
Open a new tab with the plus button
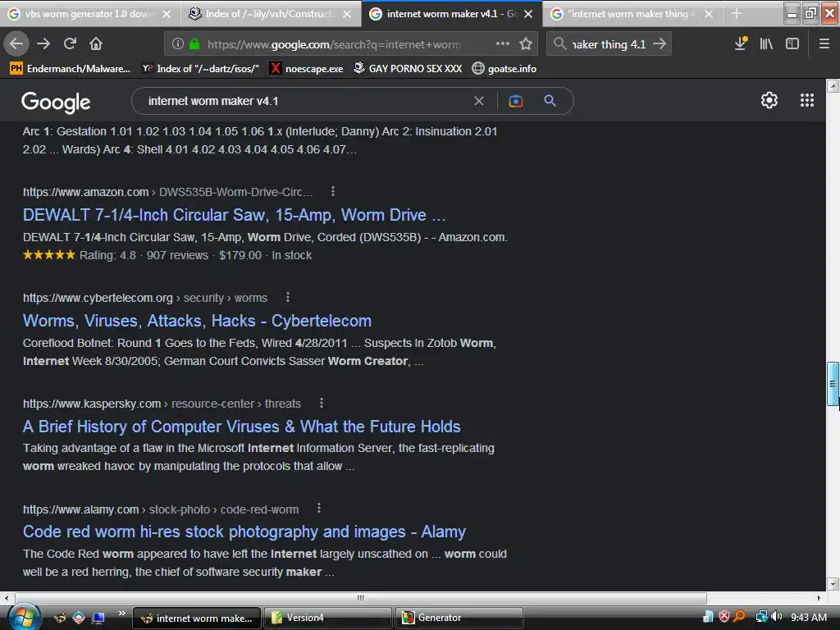[737, 13]
